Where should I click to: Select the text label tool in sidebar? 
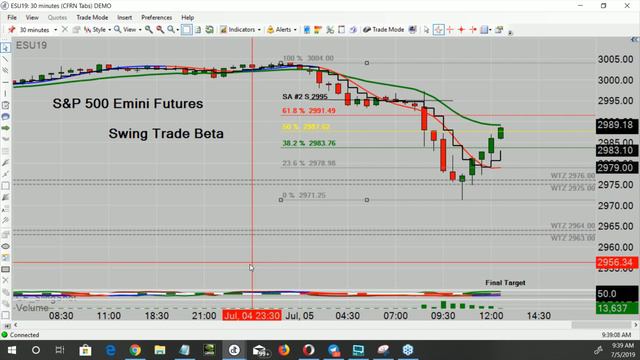(5, 209)
